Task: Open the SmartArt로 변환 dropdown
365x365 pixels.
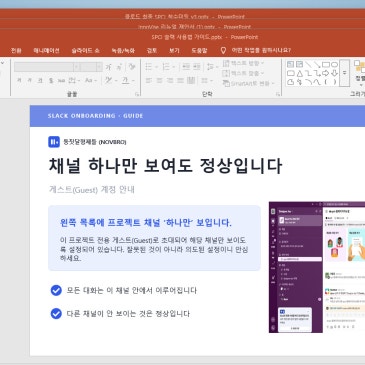Action: click(x=249, y=83)
